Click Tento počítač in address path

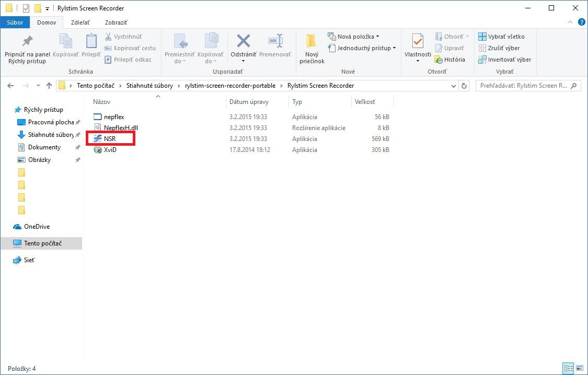pos(96,86)
